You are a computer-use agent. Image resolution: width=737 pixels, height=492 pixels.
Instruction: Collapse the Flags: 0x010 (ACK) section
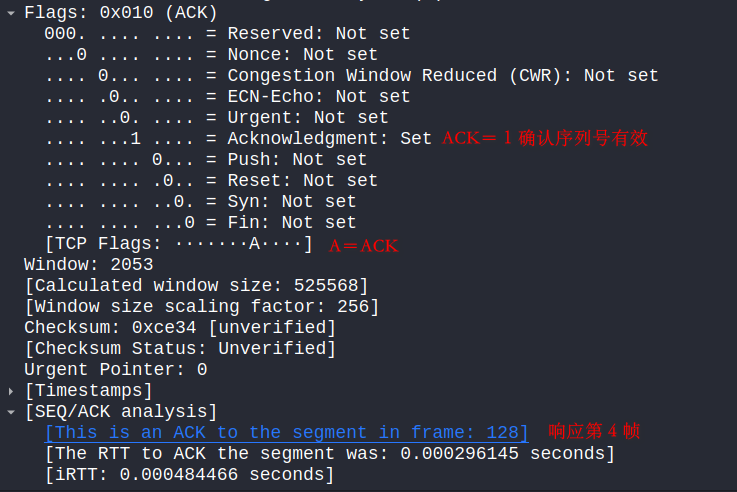pyautogui.click(x=11, y=13)
